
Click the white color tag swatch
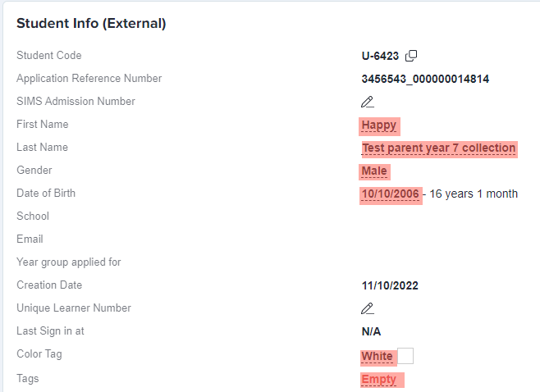(405, 356)
